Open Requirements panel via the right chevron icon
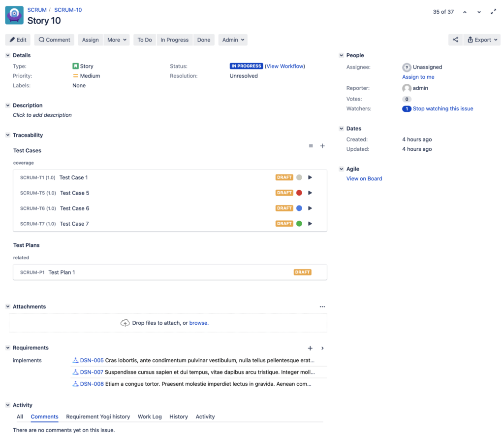 tap(322, 348)
